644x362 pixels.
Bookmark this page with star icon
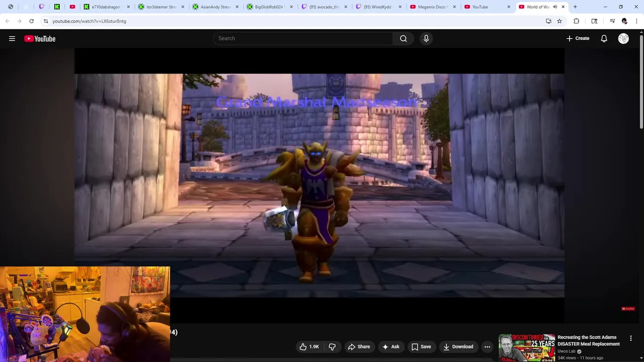559,21
